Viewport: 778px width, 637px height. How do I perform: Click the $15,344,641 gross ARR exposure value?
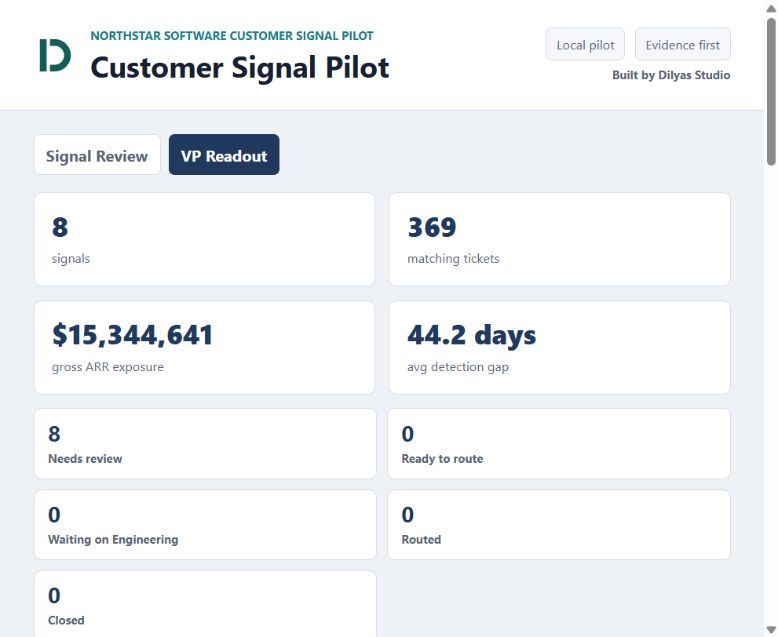pos(132,334)
